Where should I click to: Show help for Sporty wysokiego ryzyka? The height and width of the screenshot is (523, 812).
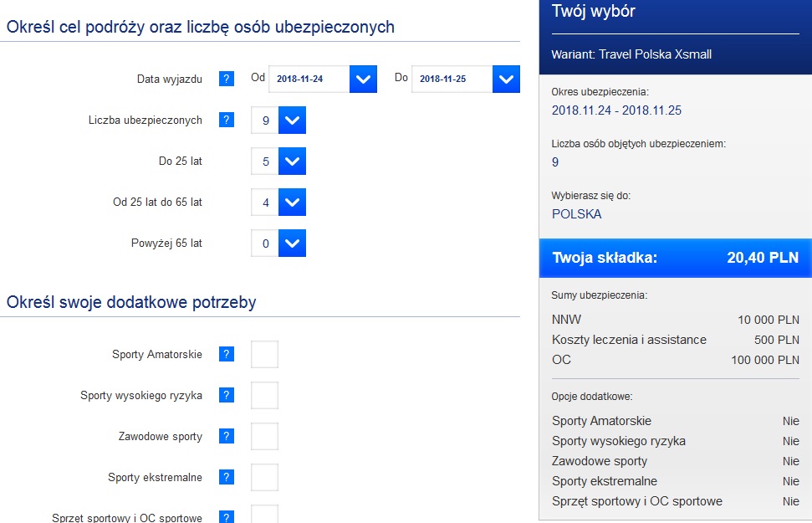coord(226,395)
